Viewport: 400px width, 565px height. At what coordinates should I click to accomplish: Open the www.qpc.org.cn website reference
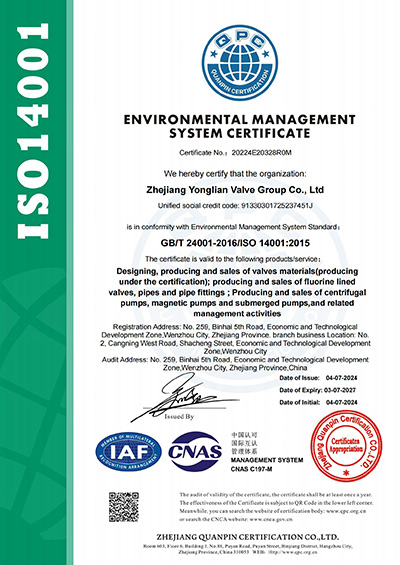[347, 511]
